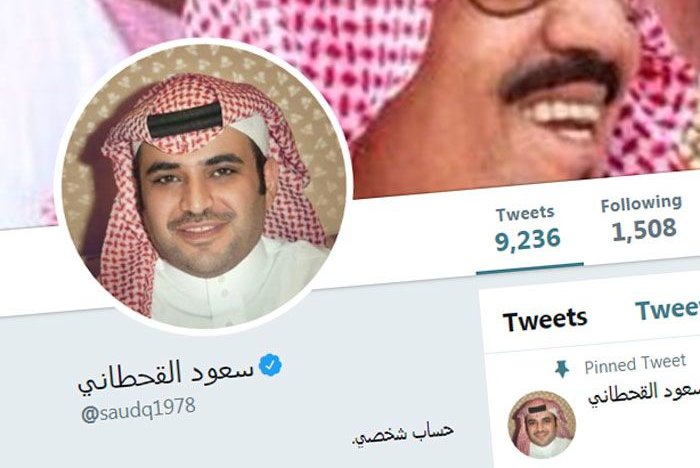The height and width of the screenshot is (468, 700).
Task: Click the large Arabic profile display name
Action: tap(166, 376)
